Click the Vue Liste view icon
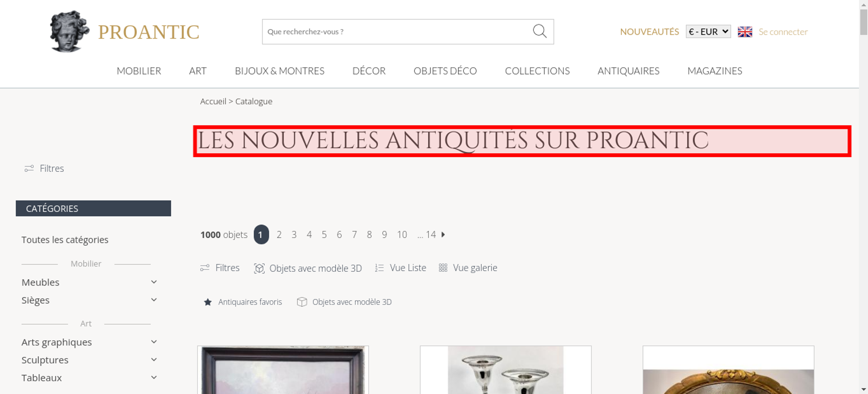Screen dimensions: 868x394 [x=379, y=268]
